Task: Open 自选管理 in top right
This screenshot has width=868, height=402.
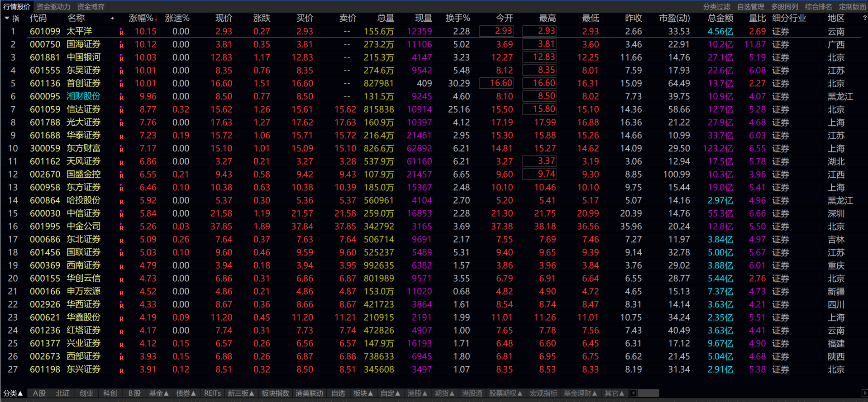Action: (x=750, y=6)
